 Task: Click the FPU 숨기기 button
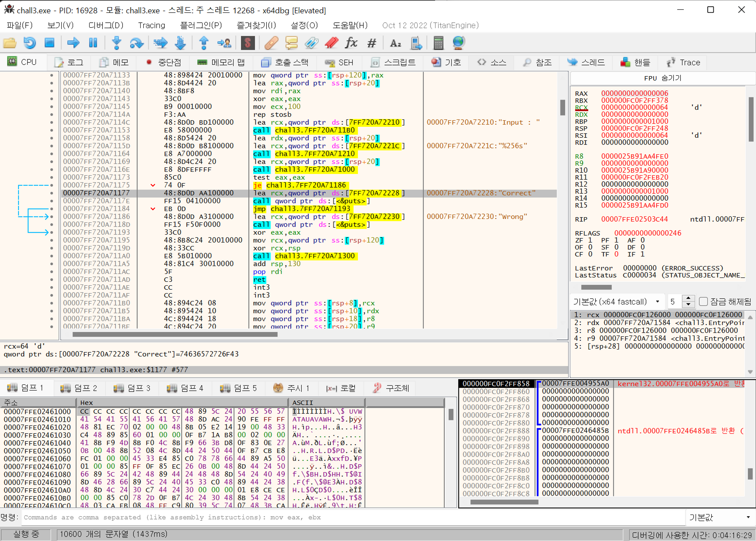tap(662, 78)
